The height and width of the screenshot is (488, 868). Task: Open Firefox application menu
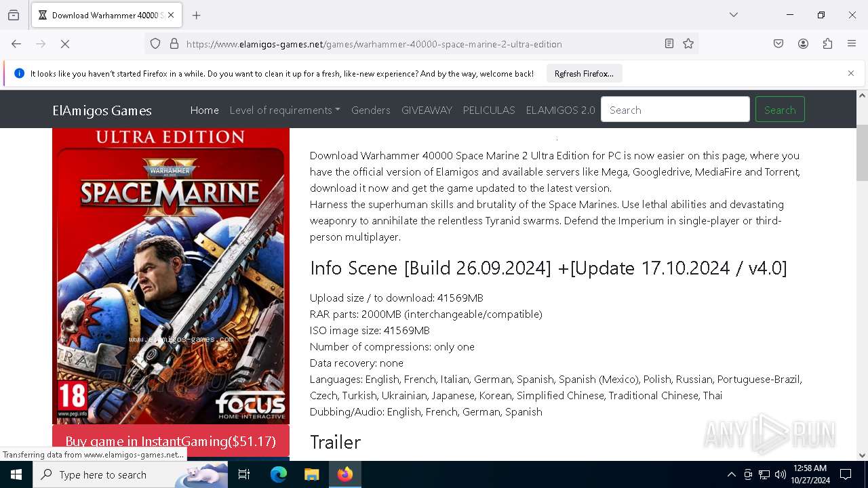click(x=852, y=44)
